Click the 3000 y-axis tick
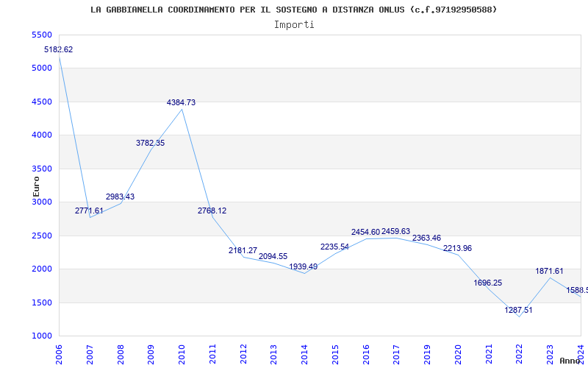The height and width of the screenshot is (368, 588). 42,202
